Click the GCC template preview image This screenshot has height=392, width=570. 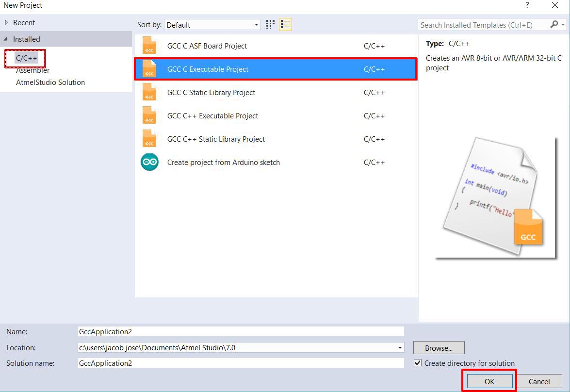point(497,197)
